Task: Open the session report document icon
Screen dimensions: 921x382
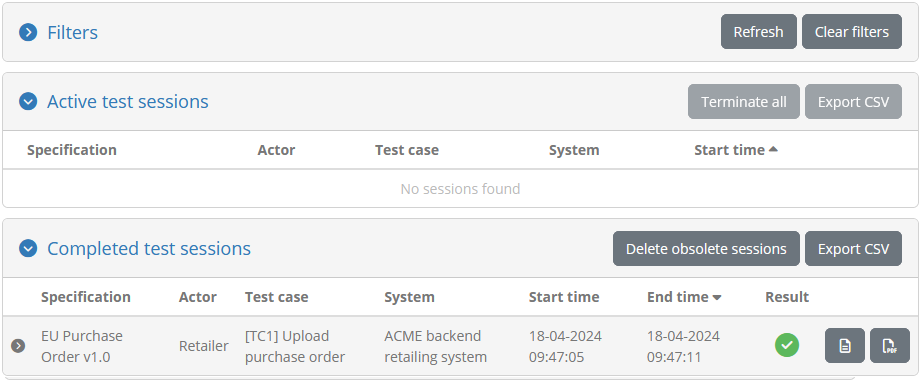Action: tap(845, 346)
